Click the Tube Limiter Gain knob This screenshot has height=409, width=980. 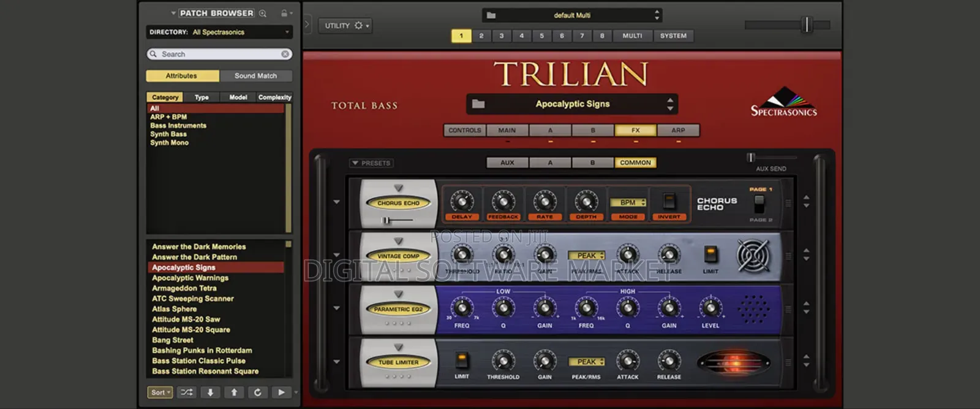(x=545, y=361)
